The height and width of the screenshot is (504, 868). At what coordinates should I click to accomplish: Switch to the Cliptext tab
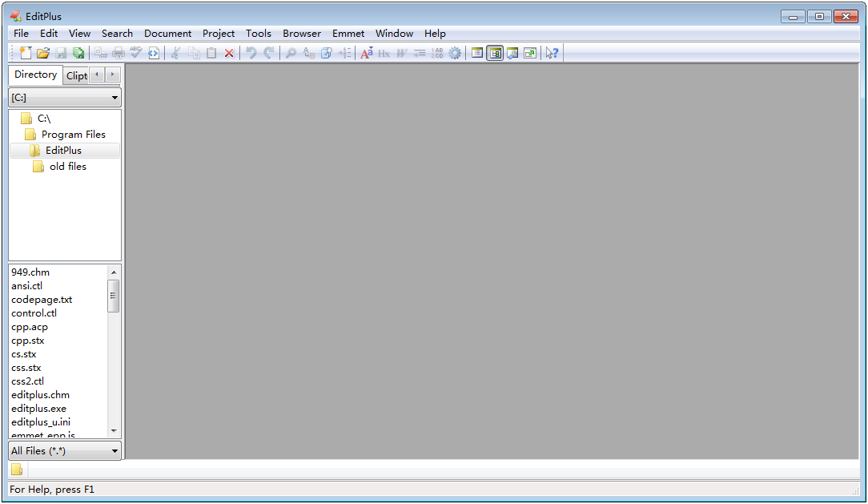tap(76, 75)
